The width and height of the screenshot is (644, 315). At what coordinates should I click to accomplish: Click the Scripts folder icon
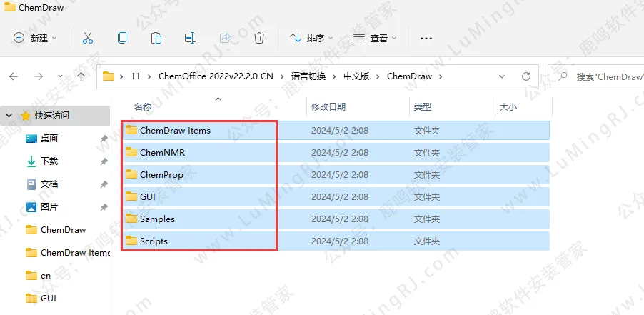(x=131, y=241)
